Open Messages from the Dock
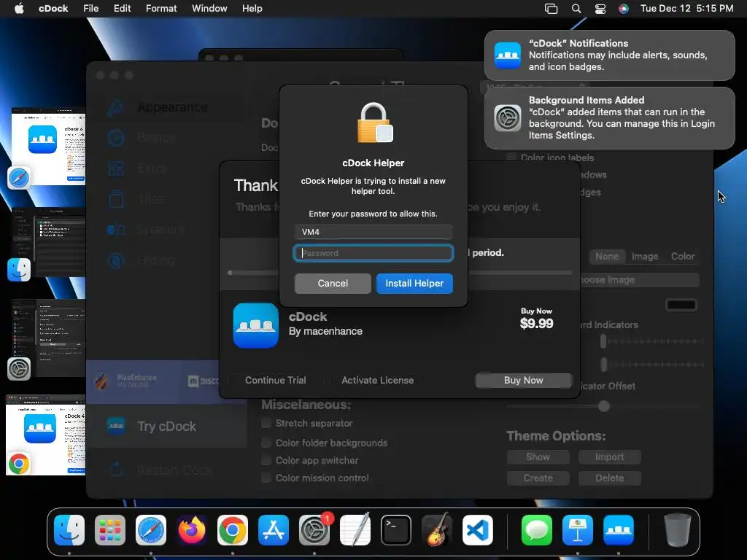 (x=537, y=530)
